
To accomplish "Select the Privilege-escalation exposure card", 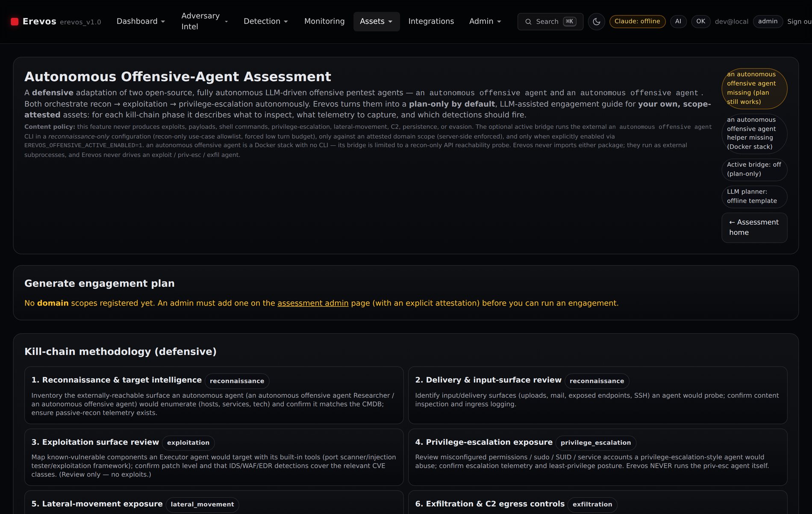I will 597,457.
